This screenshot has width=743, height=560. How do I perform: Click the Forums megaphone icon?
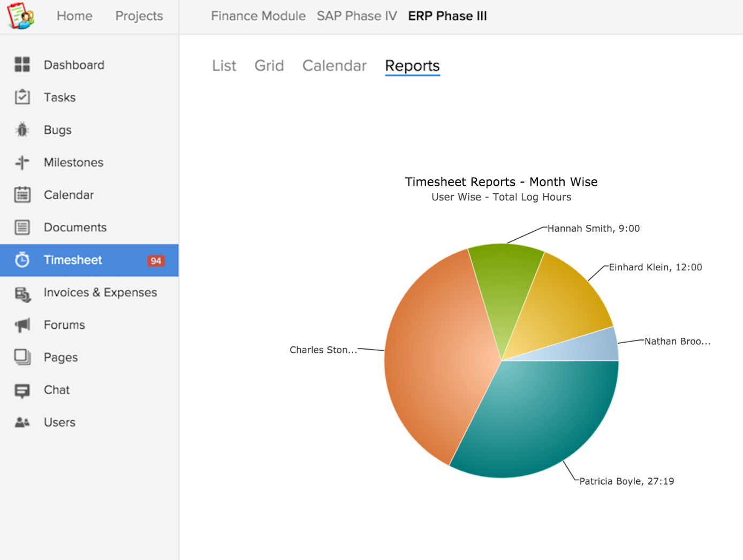coord(22,325)
